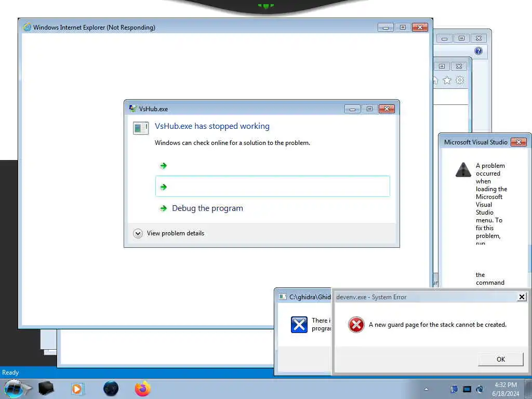Minimize the background window above the help icon
The image size is (532, 399).
[445, 38]
